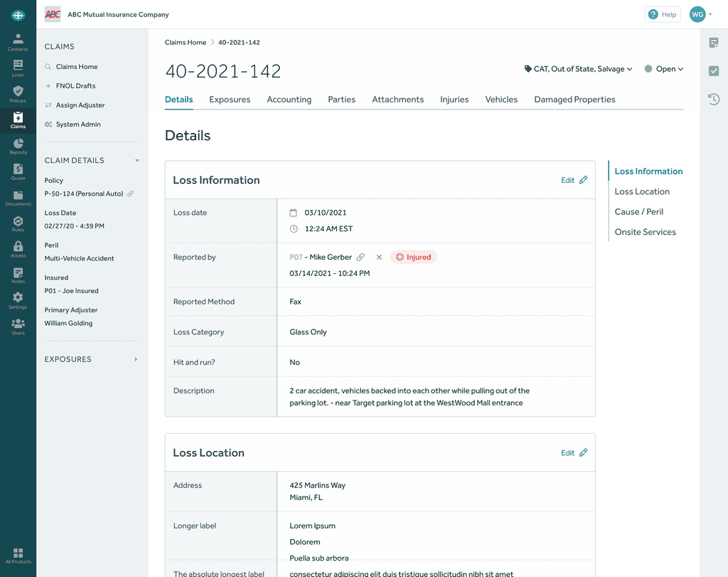Screen dimensions: 728x577
Task: Open WG user avatar menu
Action: (x=700, y=14)
